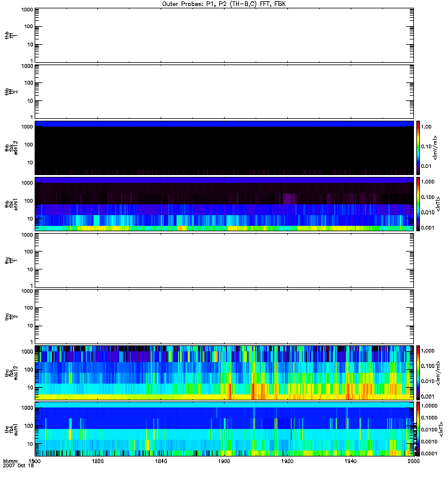Click the thc edc12 mV/m color bar
The image size is (448, 478).
[419, 372]
